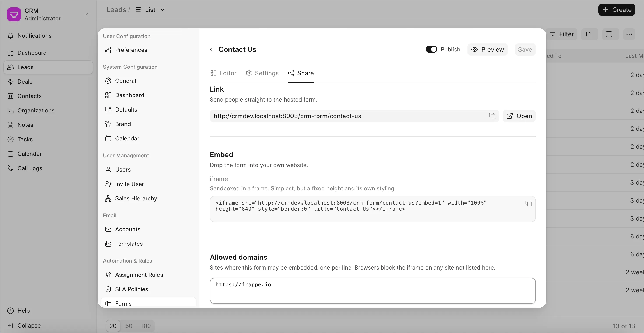Image resolution: width=644 pixels, height=333 pixels.
Task: Open General system configuration
Action: click(x=149, y=81)
